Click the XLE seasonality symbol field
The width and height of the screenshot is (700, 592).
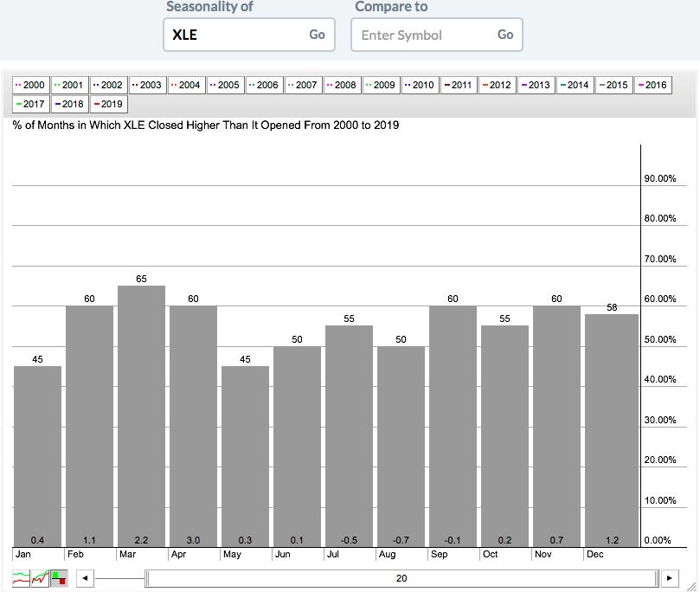click(x=234, y=35)
